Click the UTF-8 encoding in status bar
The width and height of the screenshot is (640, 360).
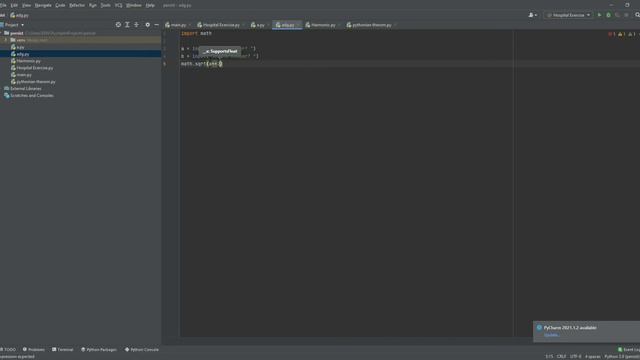[x=576, y=356]
